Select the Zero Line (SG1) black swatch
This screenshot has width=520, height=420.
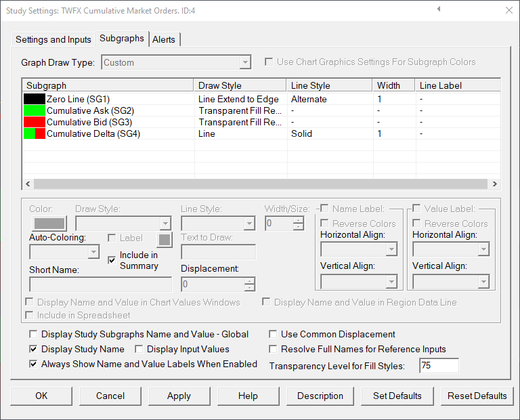[34, 100]
